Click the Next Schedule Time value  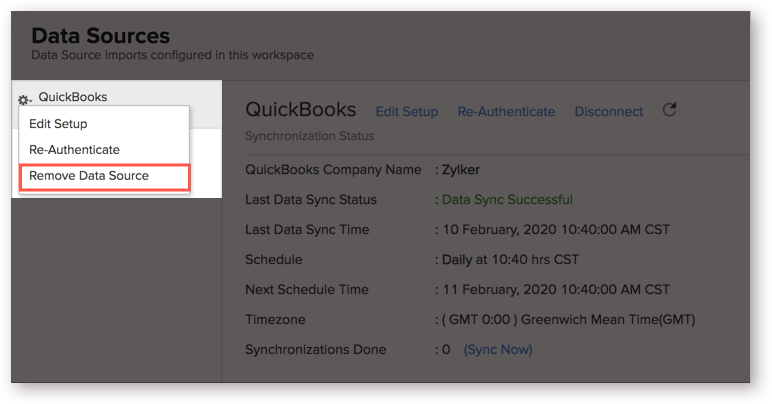556,289
